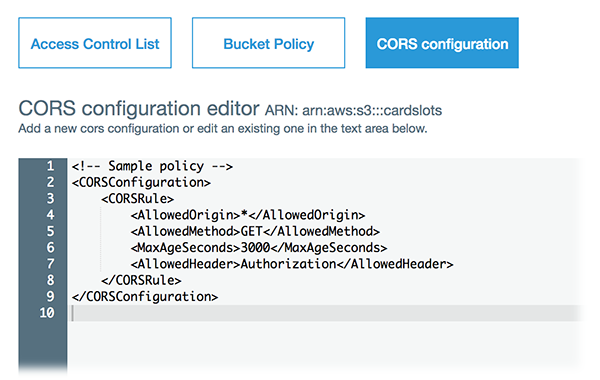Click the Sample policy comment line
This screenshot has height=380, width=600.
pos(152,166)
